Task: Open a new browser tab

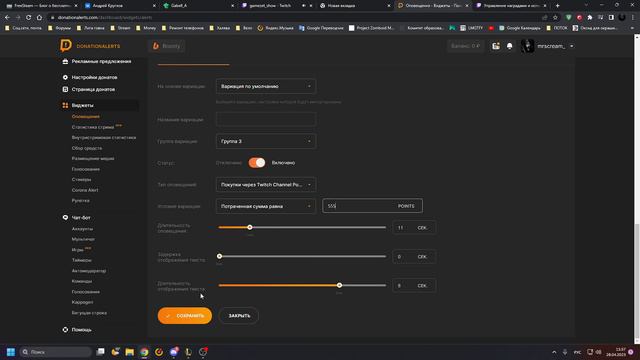Action: (558, 6)
